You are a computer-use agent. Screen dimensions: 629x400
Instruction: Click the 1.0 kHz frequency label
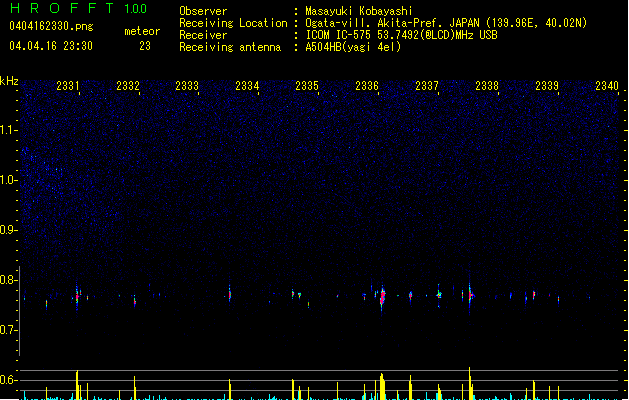9,180
